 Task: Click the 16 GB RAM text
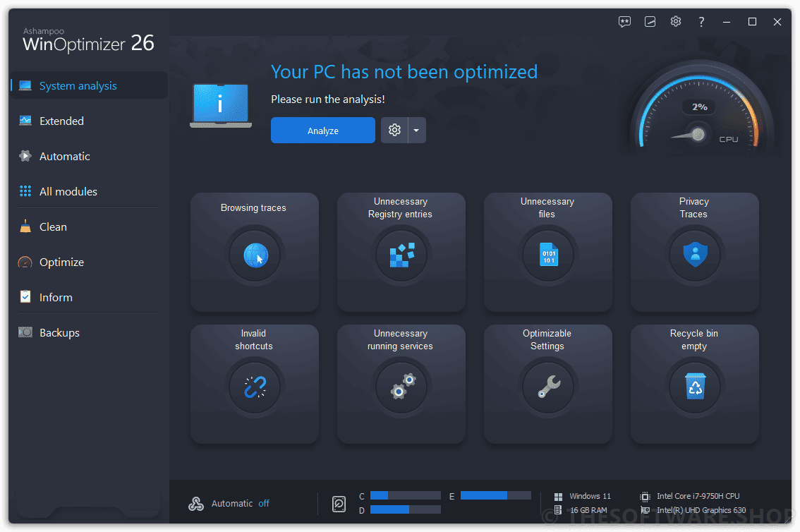588,510
